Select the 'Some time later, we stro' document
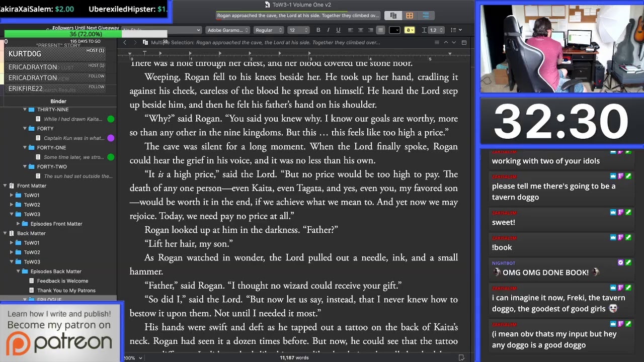Image resolution: width=644 pixels, height=362 pixels. pos(74,157)
